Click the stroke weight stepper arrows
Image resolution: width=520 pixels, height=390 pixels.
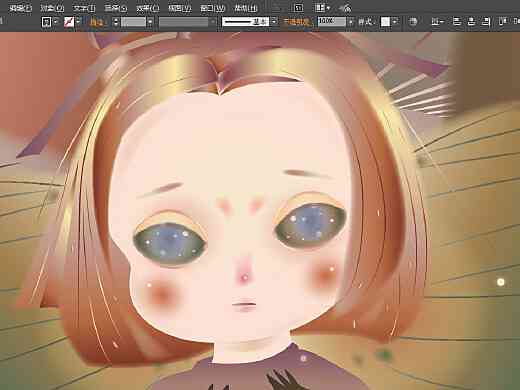[116, 22]
